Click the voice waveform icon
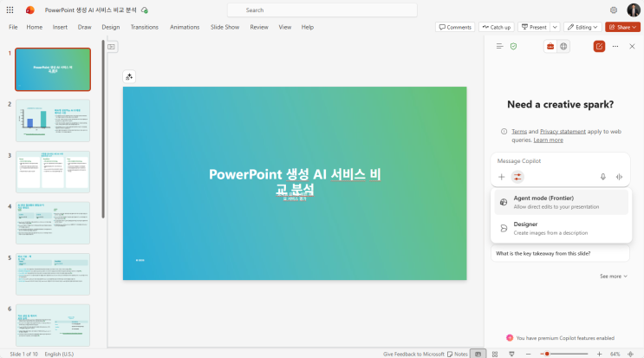The height and width of the screenshot is (358, 644). [x=620, y=177]
